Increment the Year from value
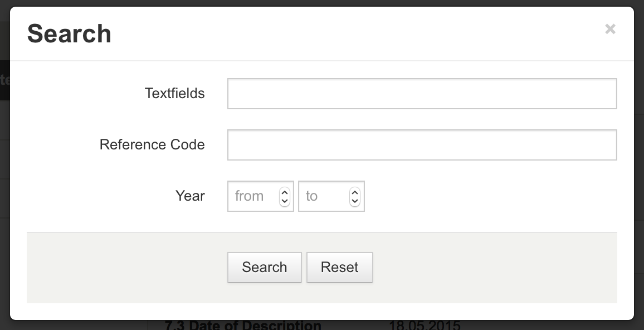 pos(285,192)
